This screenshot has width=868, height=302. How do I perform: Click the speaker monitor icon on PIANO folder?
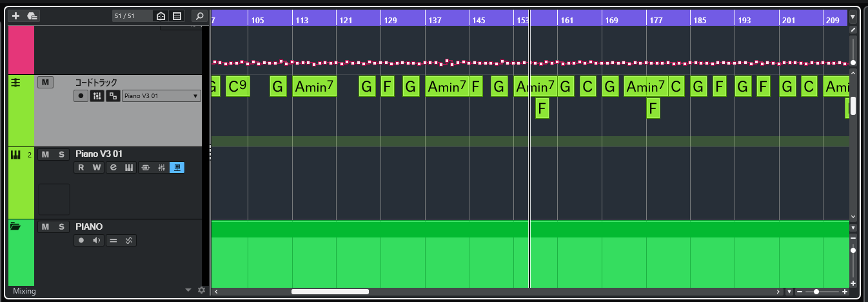point(96,241)
